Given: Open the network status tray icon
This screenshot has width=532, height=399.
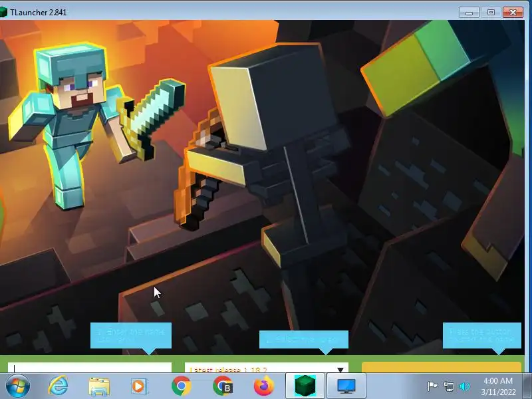Looking at the screenshot, I should point(449,386).
